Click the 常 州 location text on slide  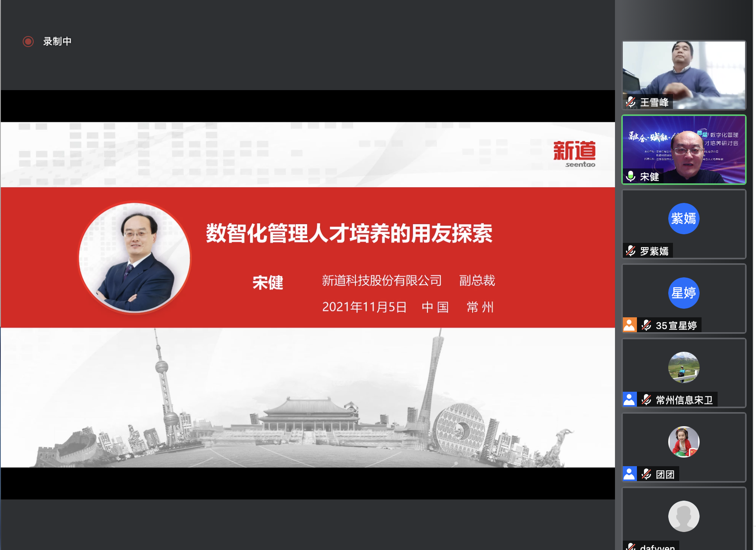pyautogui.click(x=480, y=307)
